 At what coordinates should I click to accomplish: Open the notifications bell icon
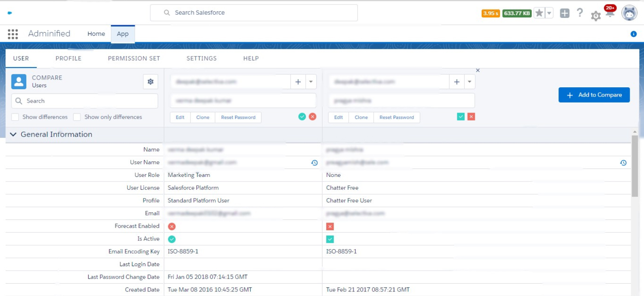pos(609,14)
